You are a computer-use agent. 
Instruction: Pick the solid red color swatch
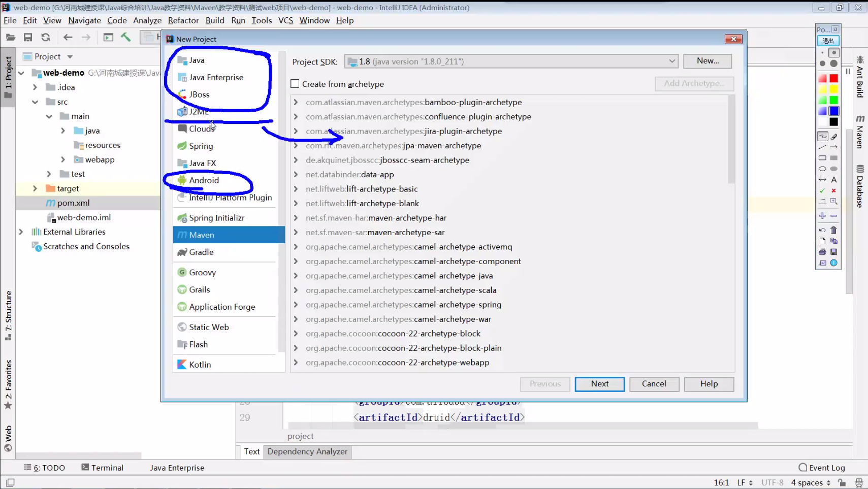[x=834, y=78]
